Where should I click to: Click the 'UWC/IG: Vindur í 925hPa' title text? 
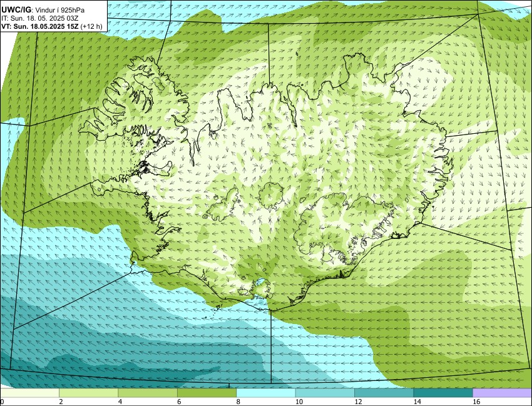click(43, 10)
